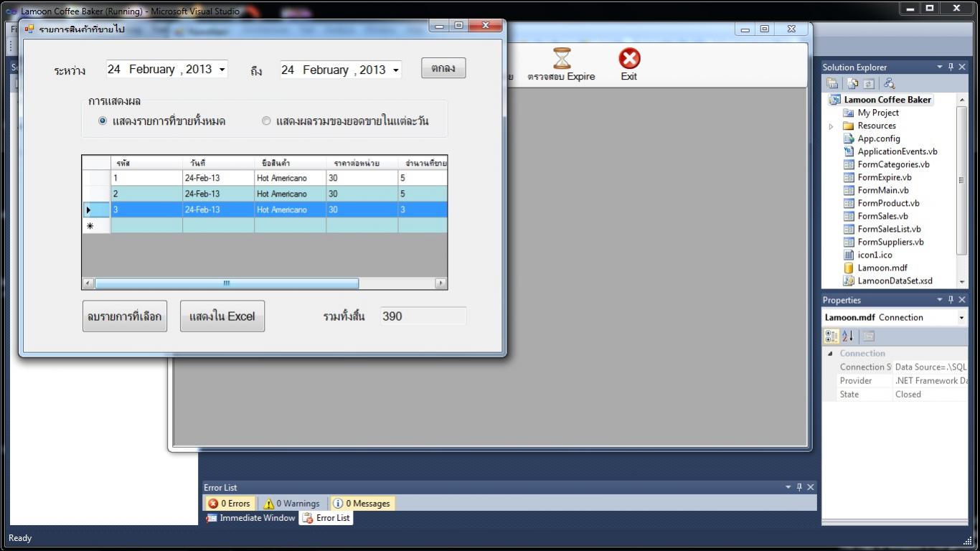Pin the Solution Explorer panel
Image resolution: width=980 pixels, height=551 pixels.
[951, 67]
